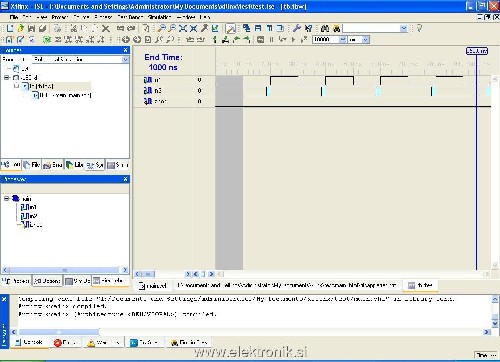Open the File menu
The height and width of the screenshot is (362, 500).
pos(14,17)
